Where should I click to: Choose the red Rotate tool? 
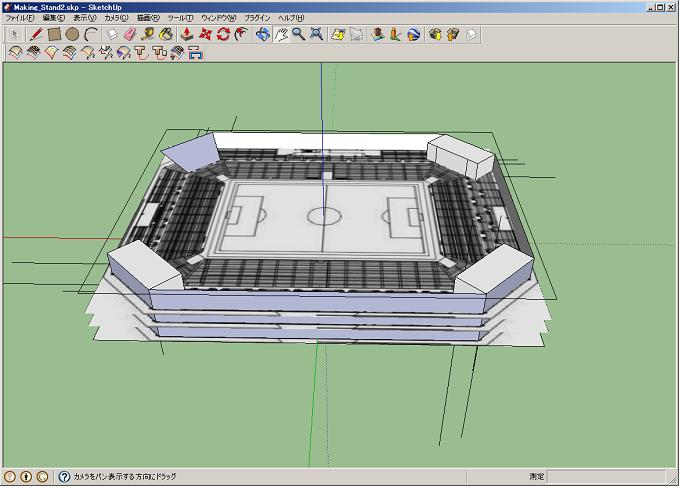(x=224, y=34)
